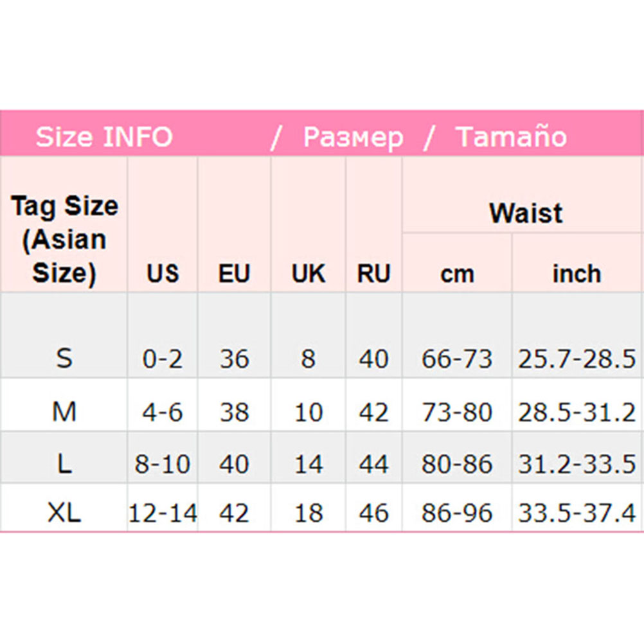This screenshot has height=644, width=644.
Task: Click the RU size '46' cell
Action: point(373,512)
